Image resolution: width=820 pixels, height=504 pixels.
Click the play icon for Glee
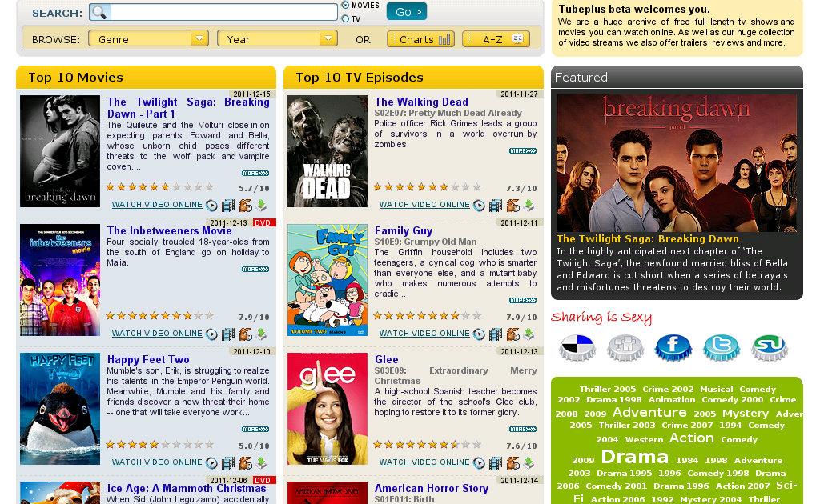(479, 462)
